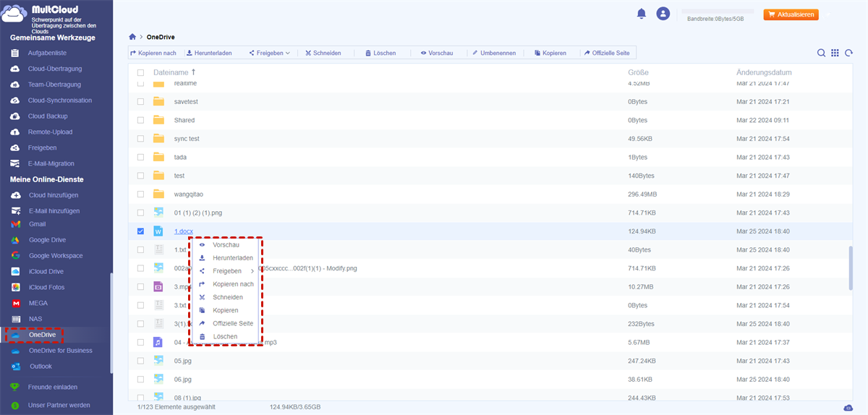This screenshot has height=415, width=868.
Task: Click the sidebar vertical scrollbar
Action: [x=111, y=322]
